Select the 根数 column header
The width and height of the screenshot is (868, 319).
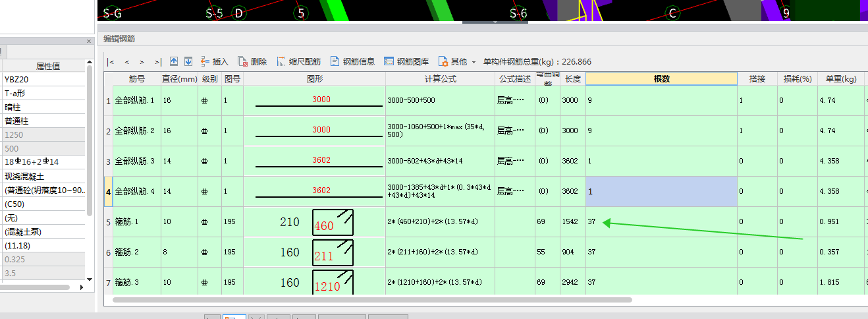[661, 78]
